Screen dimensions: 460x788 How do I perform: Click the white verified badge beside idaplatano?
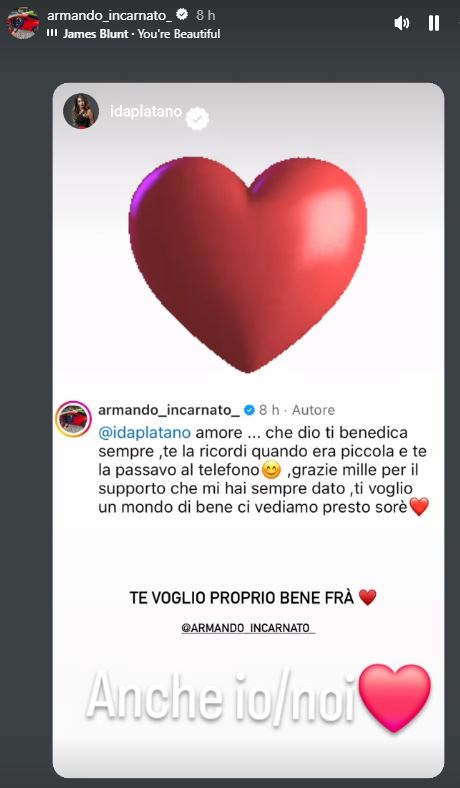tap(197, 119)
